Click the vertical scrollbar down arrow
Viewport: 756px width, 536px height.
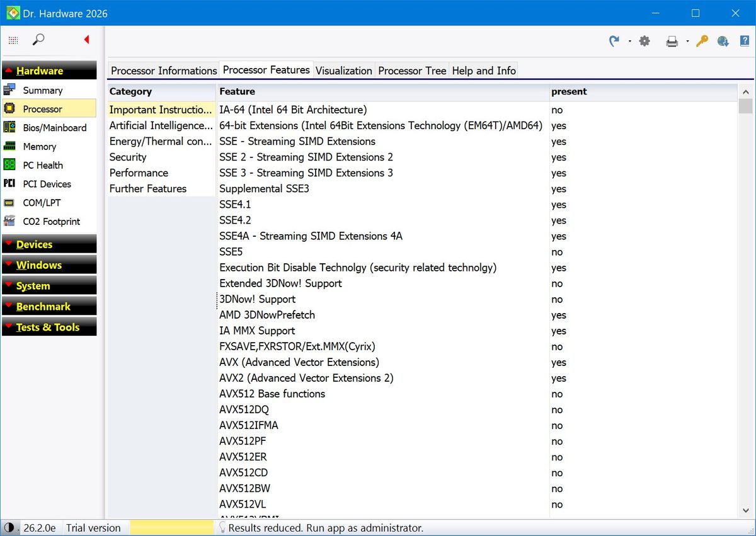coord(745,511)
